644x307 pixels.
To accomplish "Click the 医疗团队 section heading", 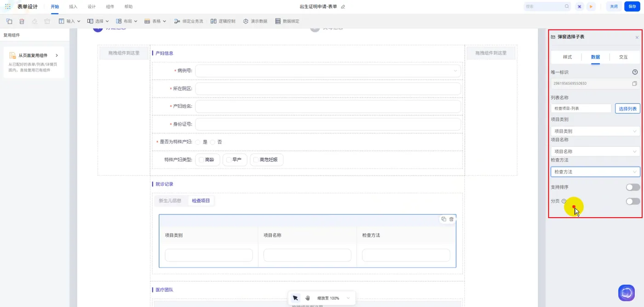I will pyautogui.click(x=164, y=290).
